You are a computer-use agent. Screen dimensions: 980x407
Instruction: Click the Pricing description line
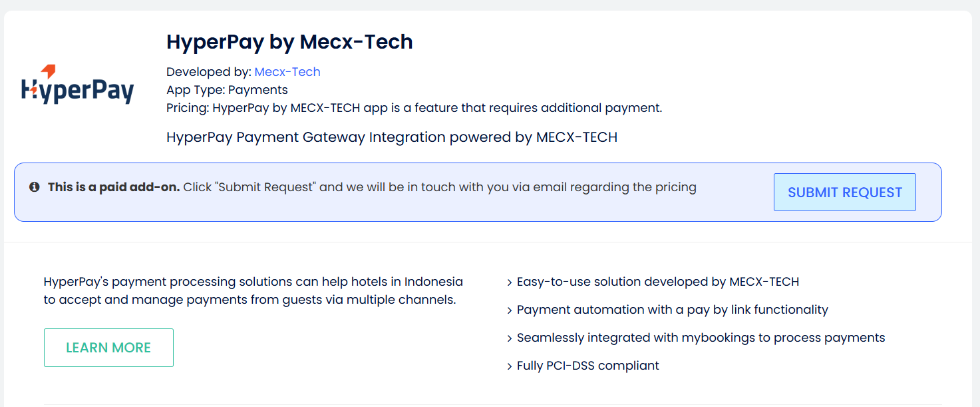(x=414, y=108)
